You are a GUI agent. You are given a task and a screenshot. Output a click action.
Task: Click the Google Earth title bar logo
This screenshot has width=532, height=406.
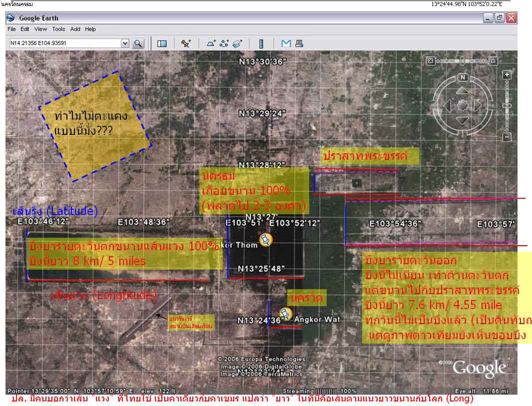coord(11,17)
